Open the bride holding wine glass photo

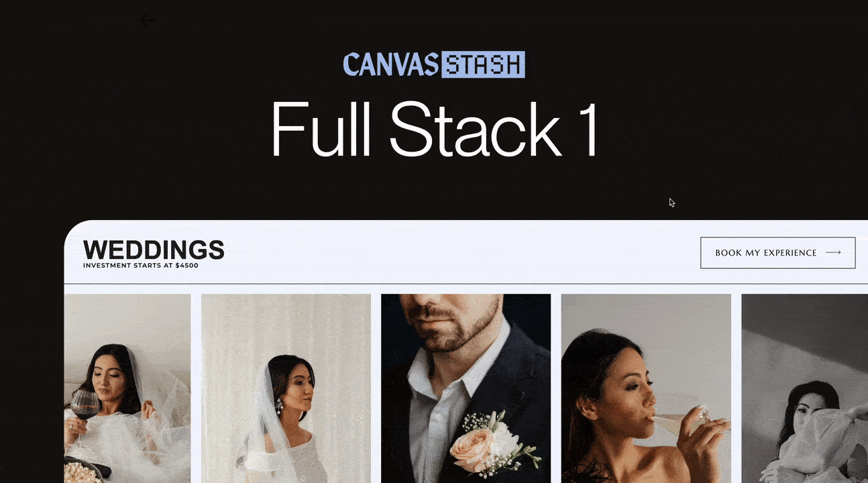click(127, 388)
